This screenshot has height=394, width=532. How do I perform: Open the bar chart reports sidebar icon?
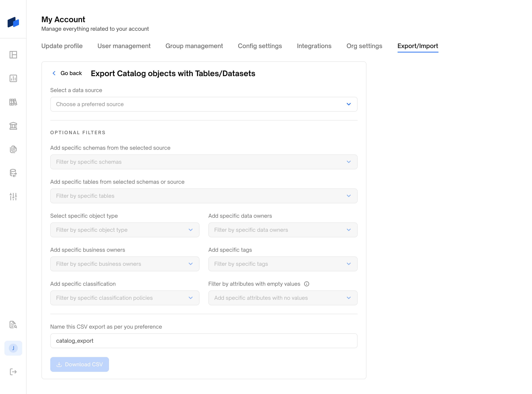[x=13, y=78]
